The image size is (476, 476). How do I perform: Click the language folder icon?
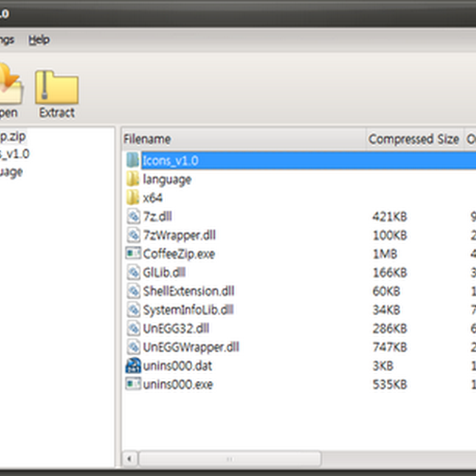133,179
